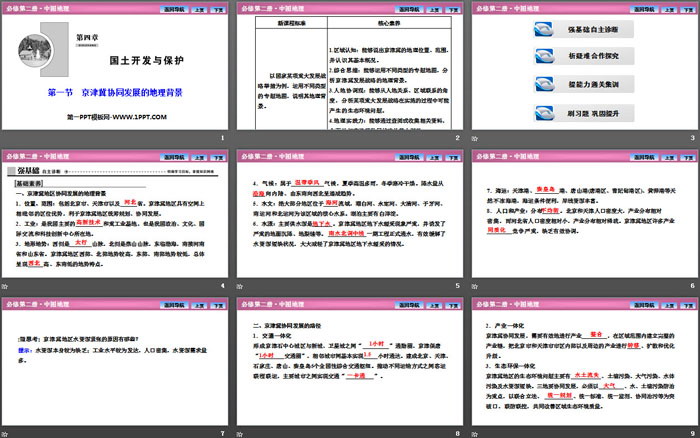Click the 新课程标准 table header on slide 2

tap(292, 23)
